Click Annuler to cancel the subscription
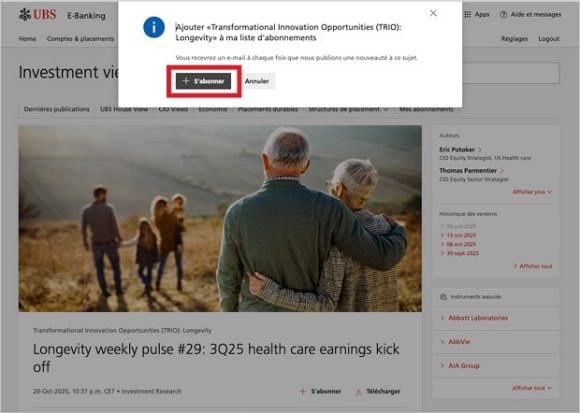Viewport: 580px width, 413px height. pyautogui.click(x=257, y=81)
